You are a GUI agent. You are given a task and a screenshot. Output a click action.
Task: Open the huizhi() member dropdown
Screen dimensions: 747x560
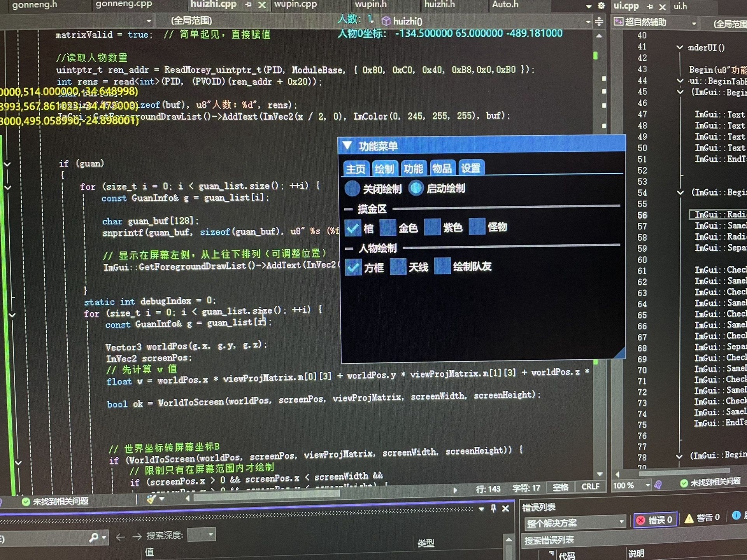(x=588, y=22)
